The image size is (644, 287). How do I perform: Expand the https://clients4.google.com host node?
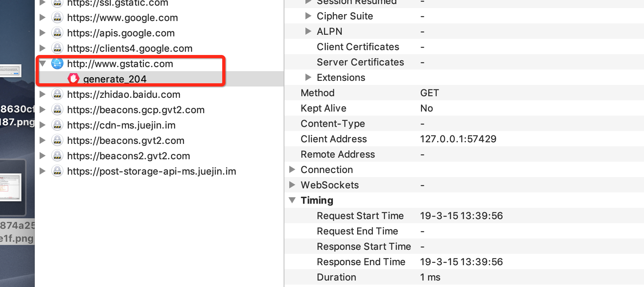42,48
